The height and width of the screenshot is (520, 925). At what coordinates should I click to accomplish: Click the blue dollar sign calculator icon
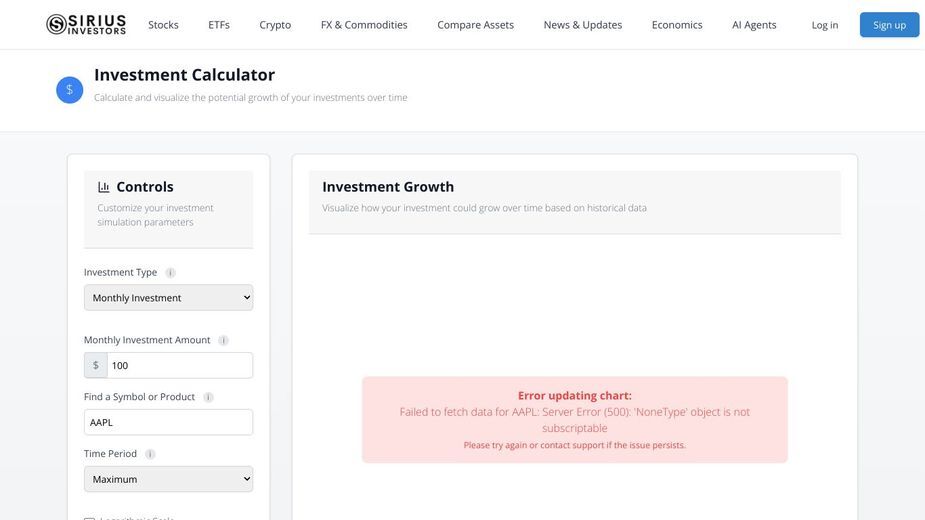click(70, 90)
